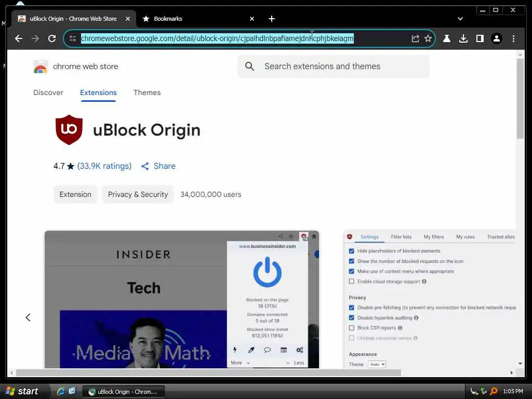Click the Extension category chip
The height and width of the screenshot is (399, 532).
point(75,194)
